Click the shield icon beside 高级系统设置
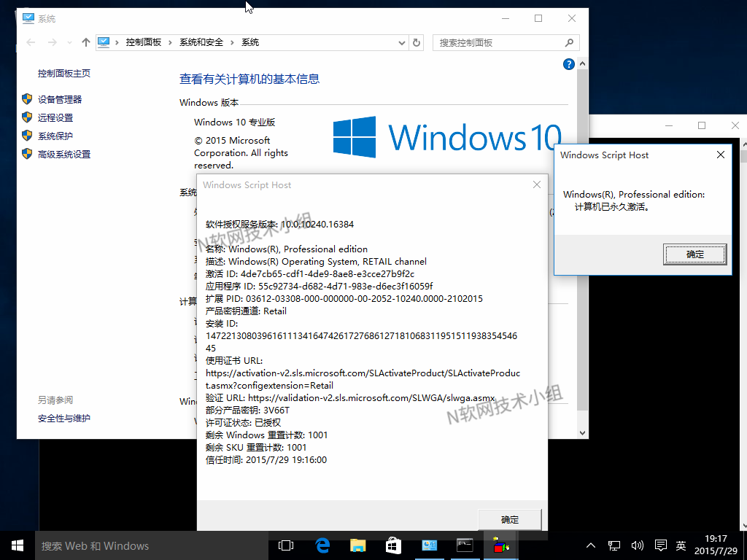This screenshot has width=747, height=560. click(x=27, y=154)
